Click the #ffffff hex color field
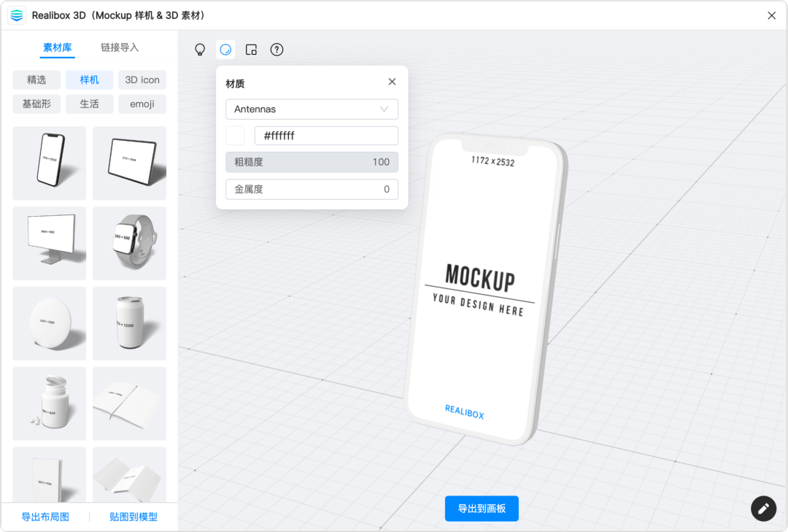This screenshot has width=788, height=532. (x=326, y=136)
